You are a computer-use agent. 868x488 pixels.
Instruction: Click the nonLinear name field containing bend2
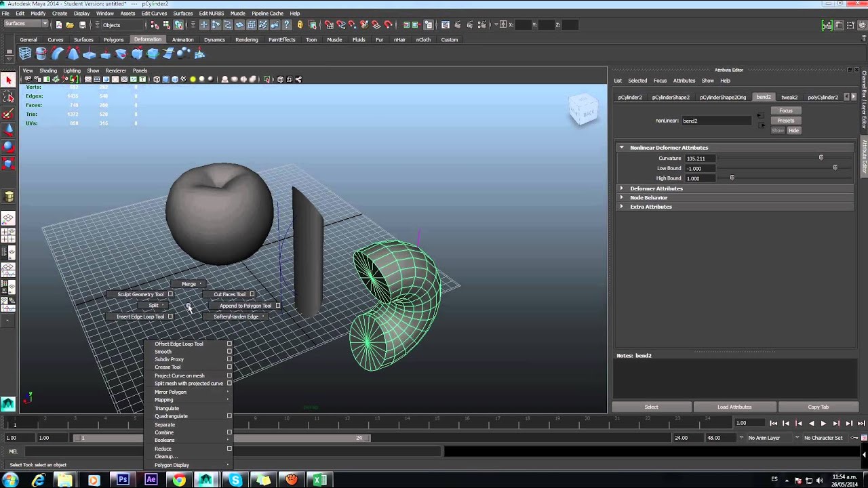click(x=716, y=121)
